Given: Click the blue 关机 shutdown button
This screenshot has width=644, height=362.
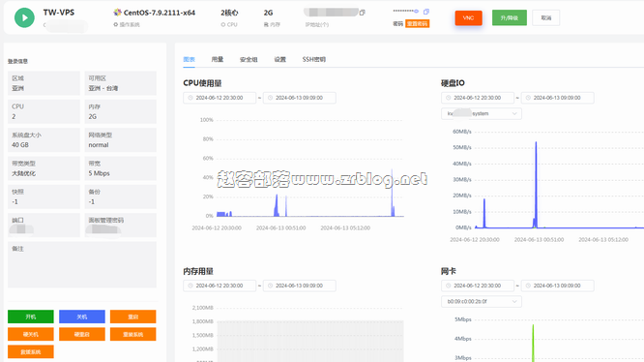Looking at the screenshot, I should 82,317.
